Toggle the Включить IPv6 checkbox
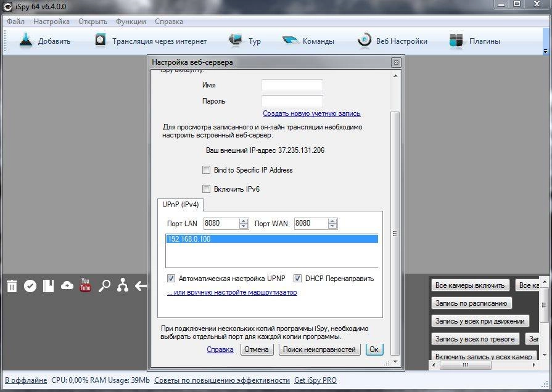The height and width of the screenshot is (392, 552). [206, 189]
